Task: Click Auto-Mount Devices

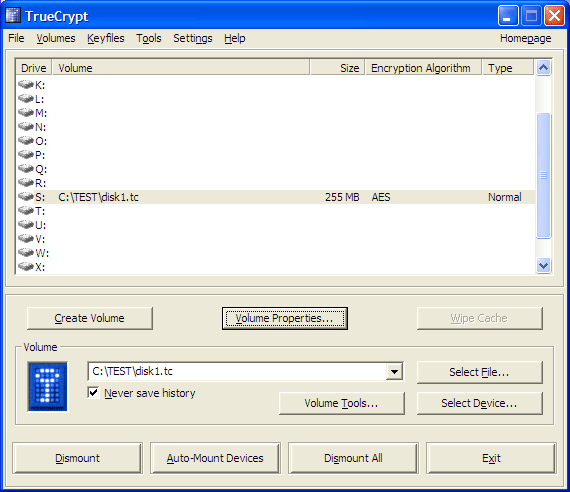Action: [215, 458]
